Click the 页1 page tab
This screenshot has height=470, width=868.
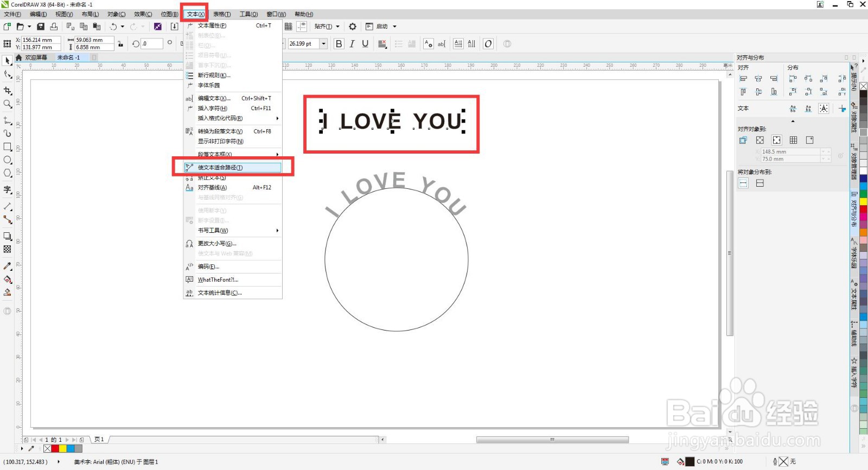click(x=99, y=440)
